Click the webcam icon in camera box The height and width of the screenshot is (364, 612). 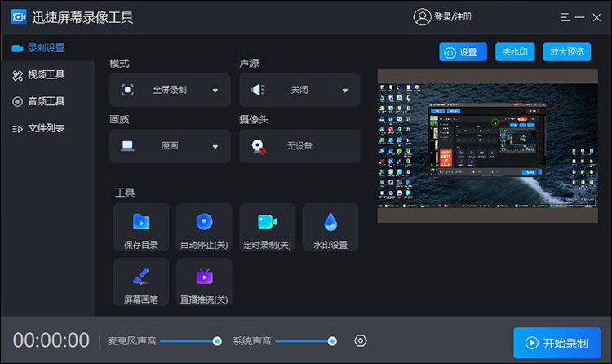258,146
